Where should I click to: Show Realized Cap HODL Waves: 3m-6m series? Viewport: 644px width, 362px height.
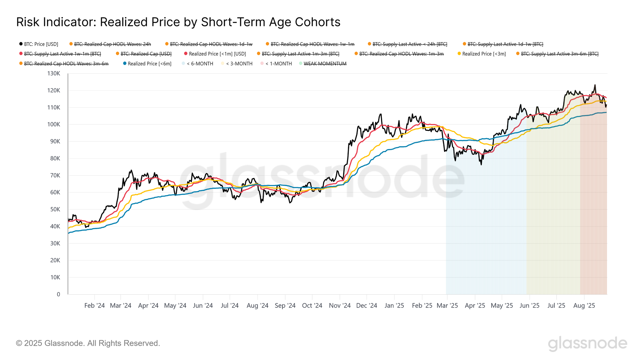tap(64, 64)
